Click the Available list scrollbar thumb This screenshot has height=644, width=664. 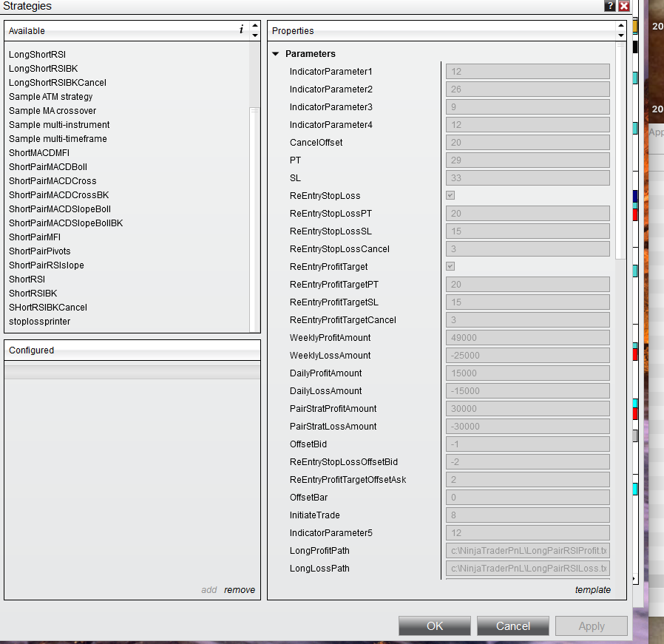pyautogui.click(x=254, y=220)
